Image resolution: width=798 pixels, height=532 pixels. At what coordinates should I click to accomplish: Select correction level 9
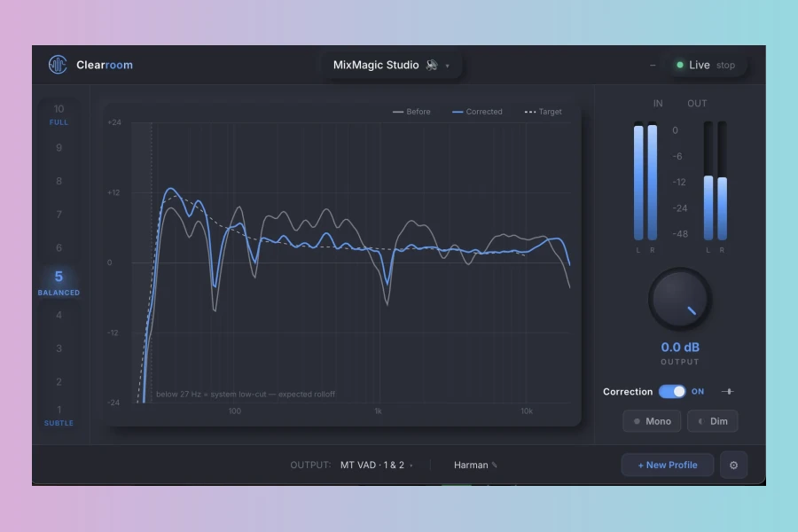[x=59, y=148]
